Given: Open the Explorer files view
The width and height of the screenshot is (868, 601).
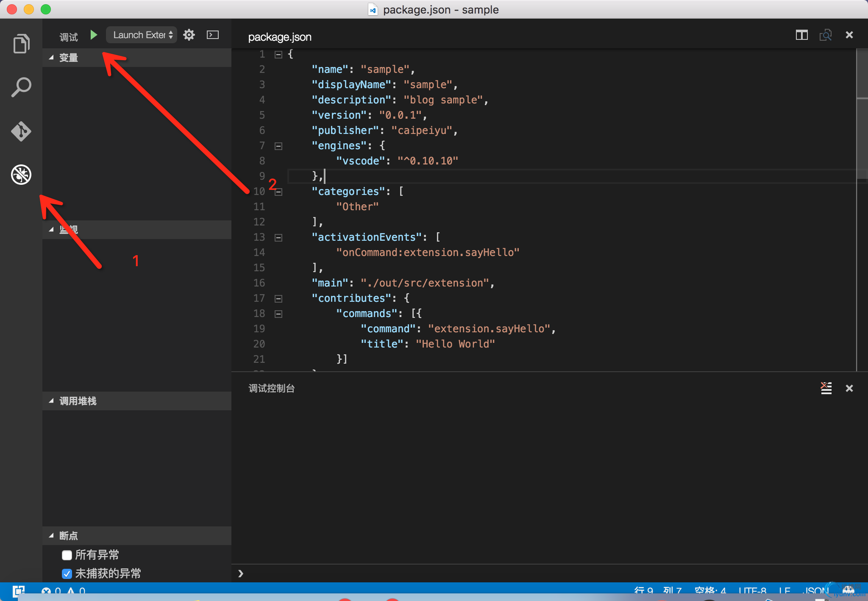Looking at the screenshot, I should (x=21, y=44).
